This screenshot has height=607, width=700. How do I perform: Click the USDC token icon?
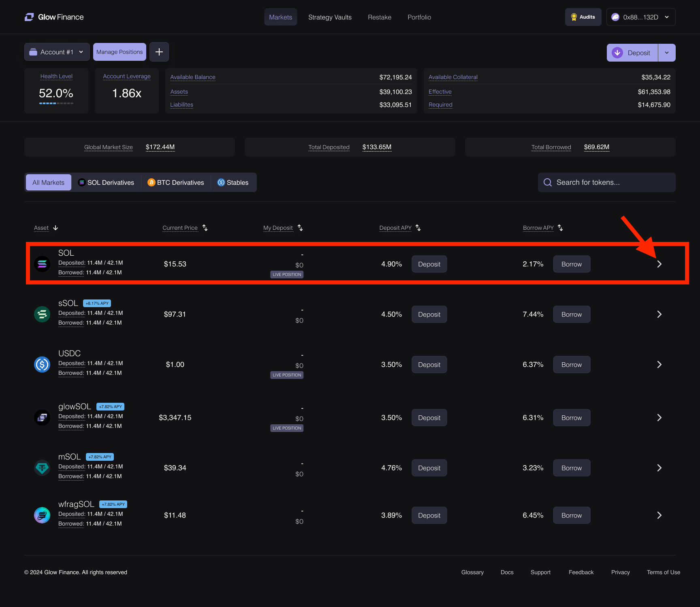point(42,365)
